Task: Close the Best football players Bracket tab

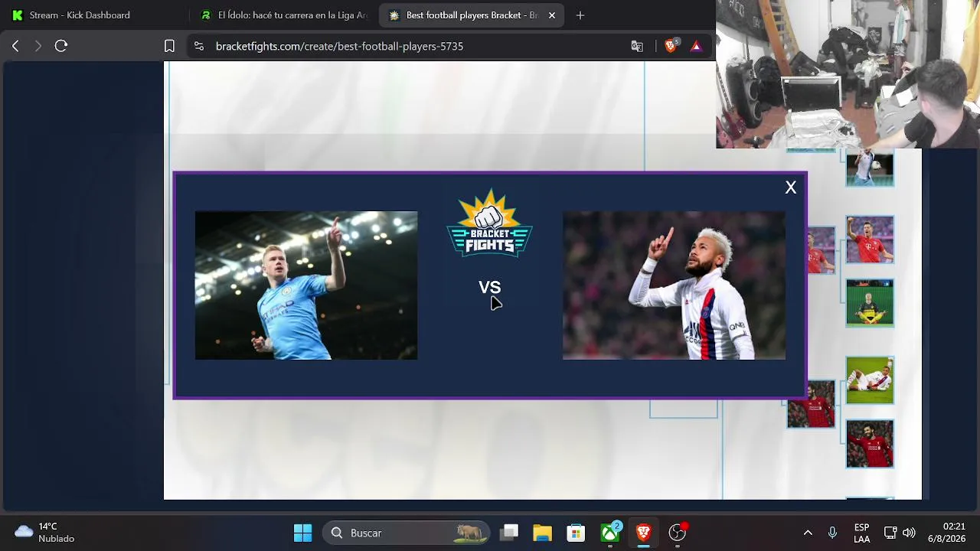Action: (x=552, y=15)
